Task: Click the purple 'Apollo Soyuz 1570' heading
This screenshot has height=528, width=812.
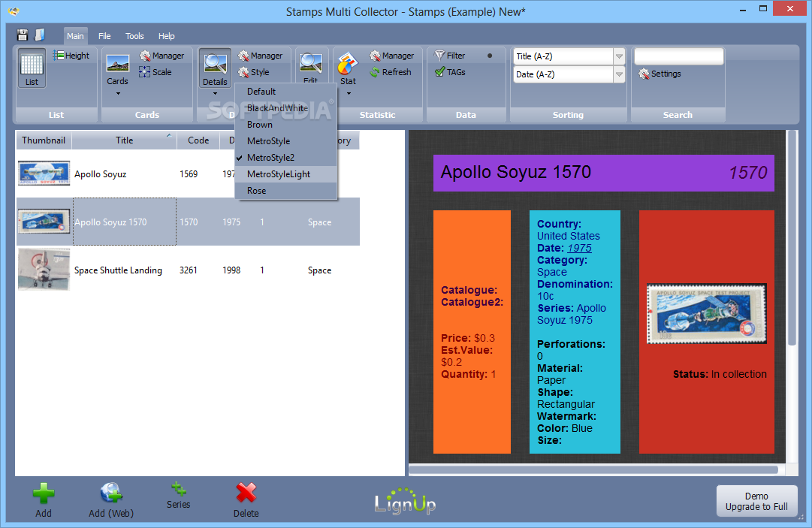Action: pos(516,172)
